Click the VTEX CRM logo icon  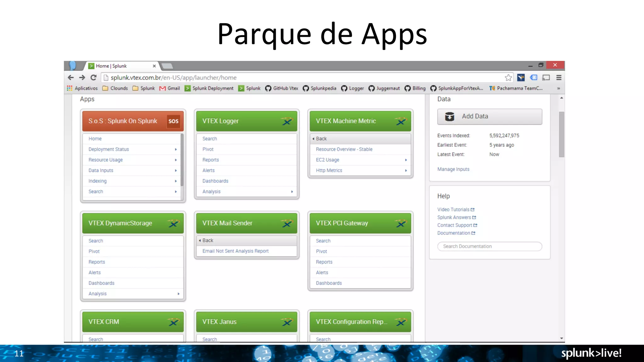pos(173,322)
